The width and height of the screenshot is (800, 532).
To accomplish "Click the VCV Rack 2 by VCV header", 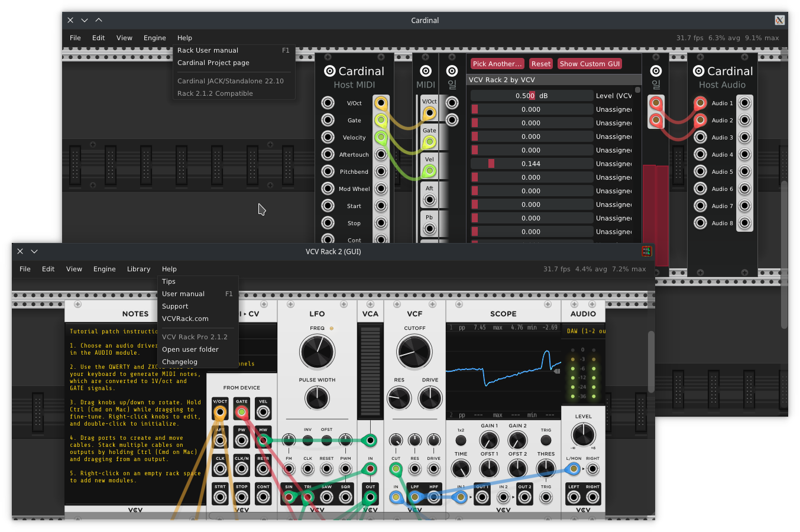I will tap(554, 80).
